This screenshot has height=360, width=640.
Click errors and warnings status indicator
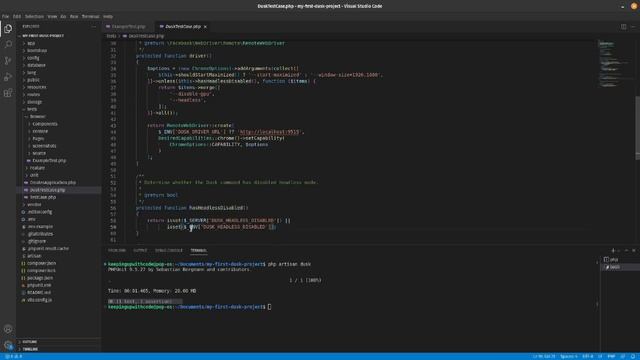[x=14, y=356]
